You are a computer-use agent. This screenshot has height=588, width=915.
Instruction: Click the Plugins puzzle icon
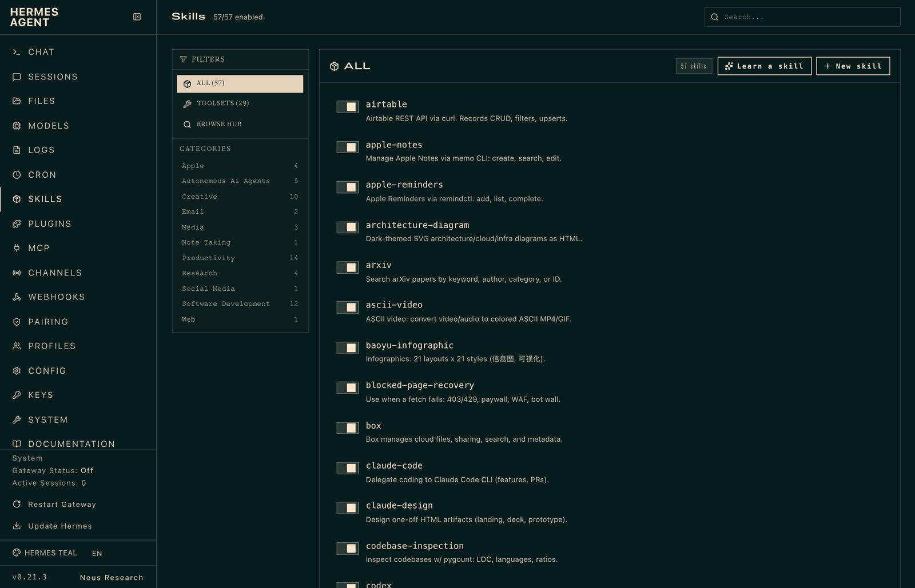coord(17,224)
